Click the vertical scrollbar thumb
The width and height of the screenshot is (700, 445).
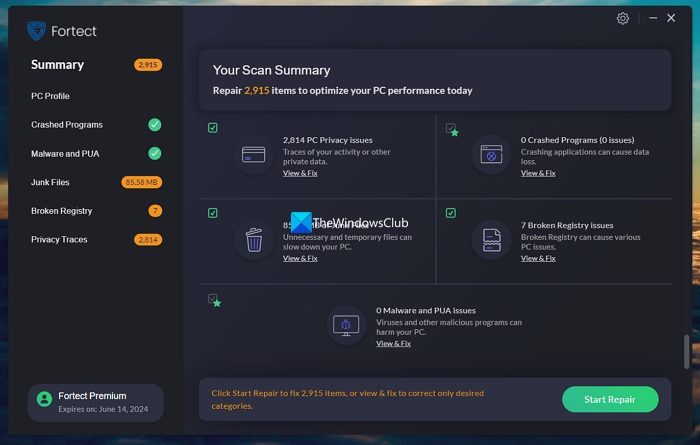tap(686, 352)
